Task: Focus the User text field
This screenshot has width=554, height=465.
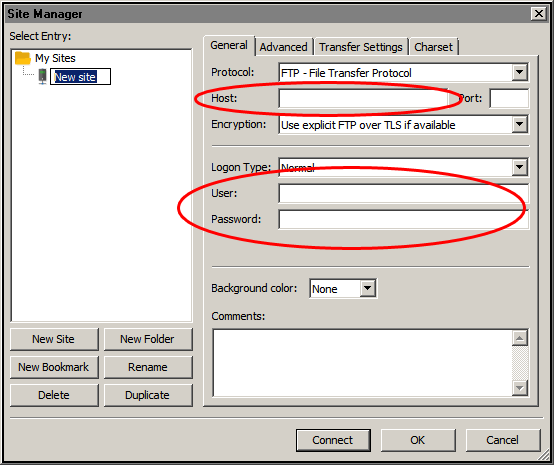Action: point(403,193)
